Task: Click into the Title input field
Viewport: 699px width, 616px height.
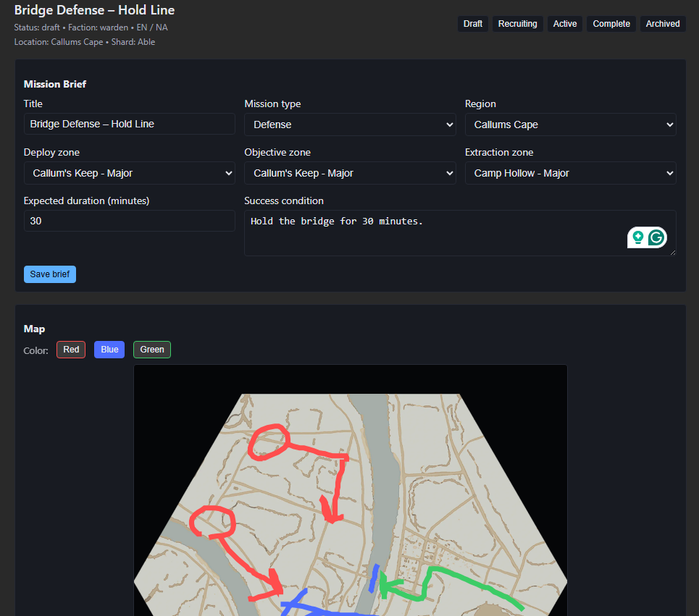Action: [129, 124]
